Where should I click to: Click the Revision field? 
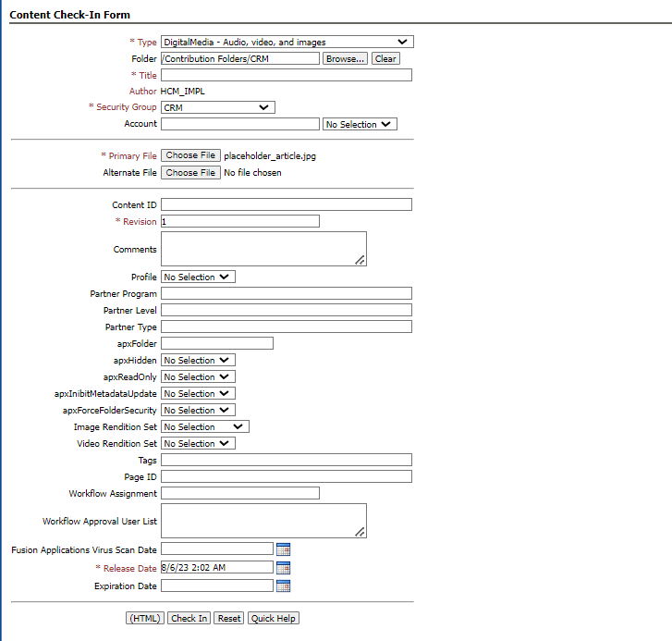click(x=240, y=221)
